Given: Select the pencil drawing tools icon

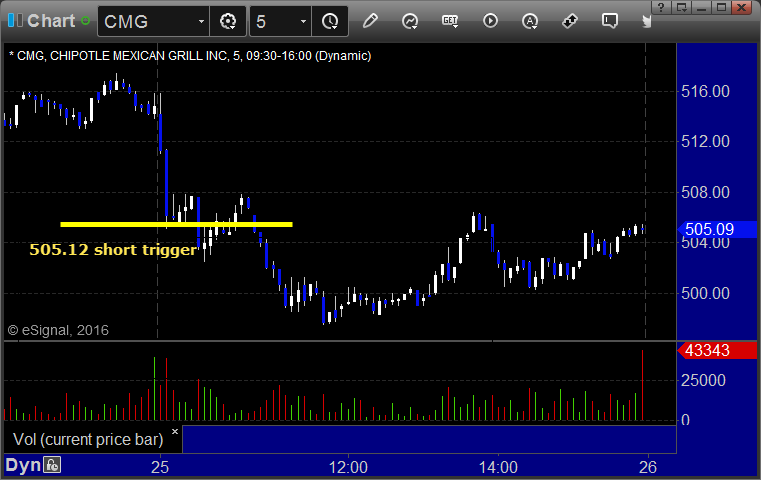Looking at the screenshot, I should pos(370,21).
